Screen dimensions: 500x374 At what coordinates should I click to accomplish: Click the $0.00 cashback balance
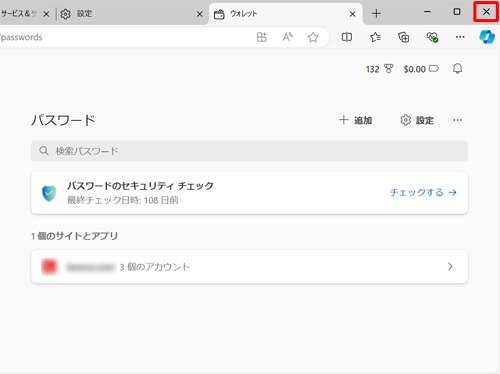(421, 69)
